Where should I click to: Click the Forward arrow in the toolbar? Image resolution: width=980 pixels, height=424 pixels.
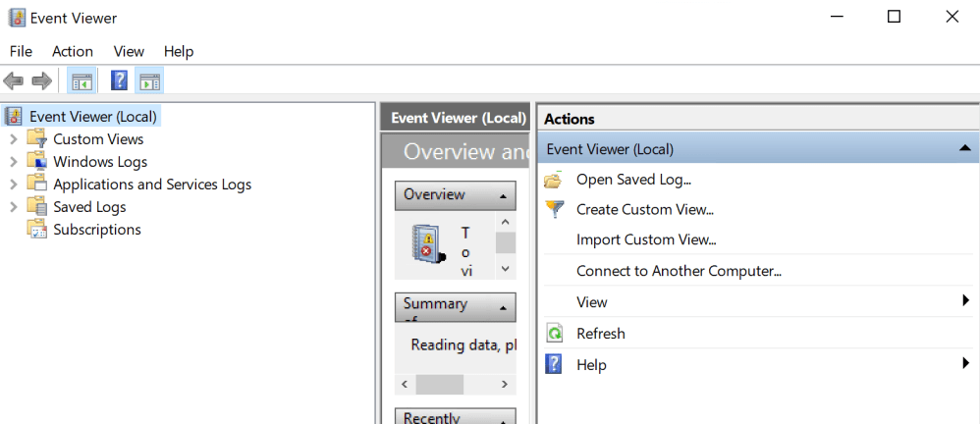coord(41,81)
